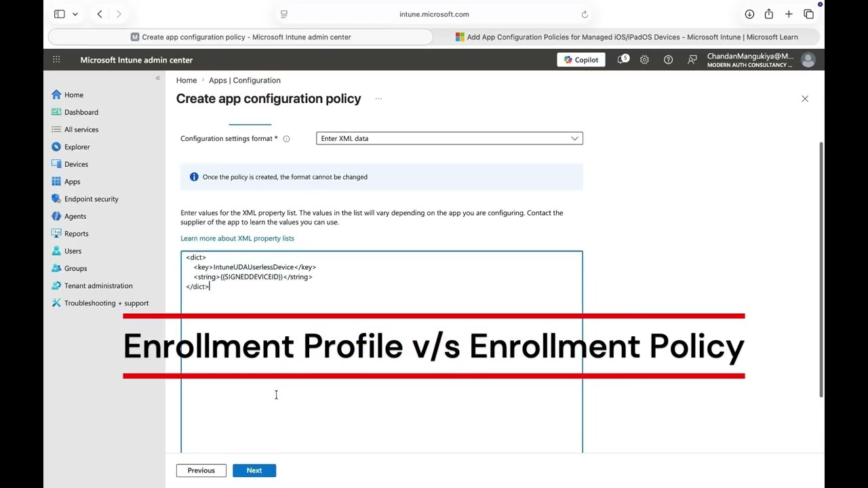Open the Intune app launcher grid

pos(56,60)
